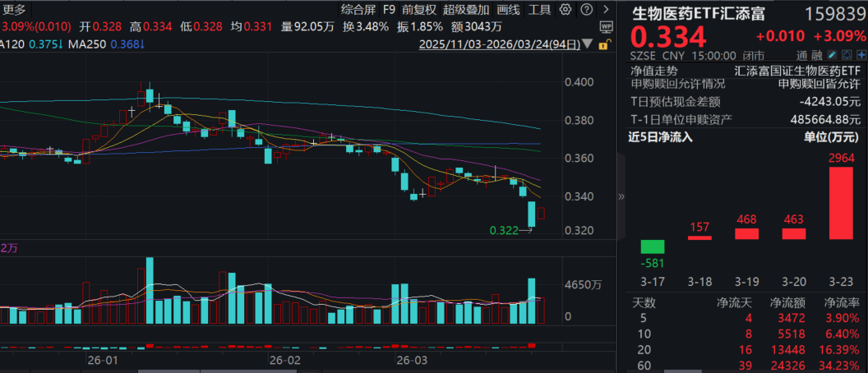Open the 前复权 price adjustment dropdown
The width and height of the screenshot is (868, 373).
[x=418, y=10]
